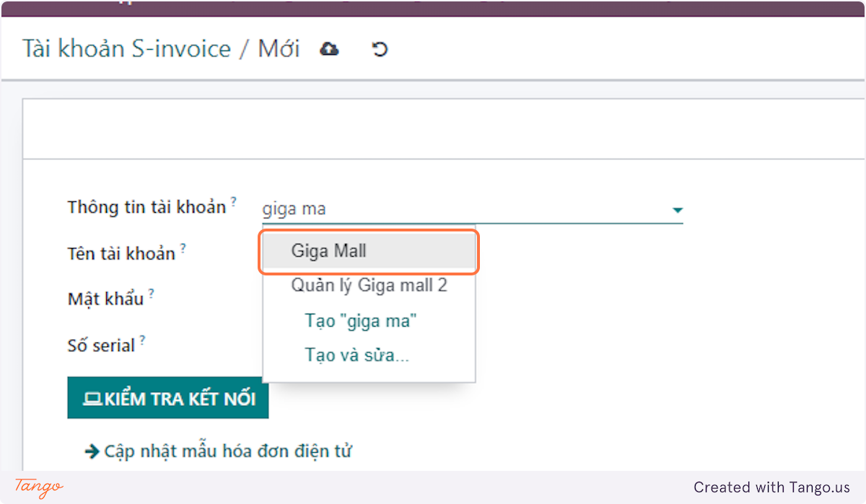This screenshot has width=866, height=504.
Task: Click the help mark next to Số serial
Action: (x=143, y=340)
